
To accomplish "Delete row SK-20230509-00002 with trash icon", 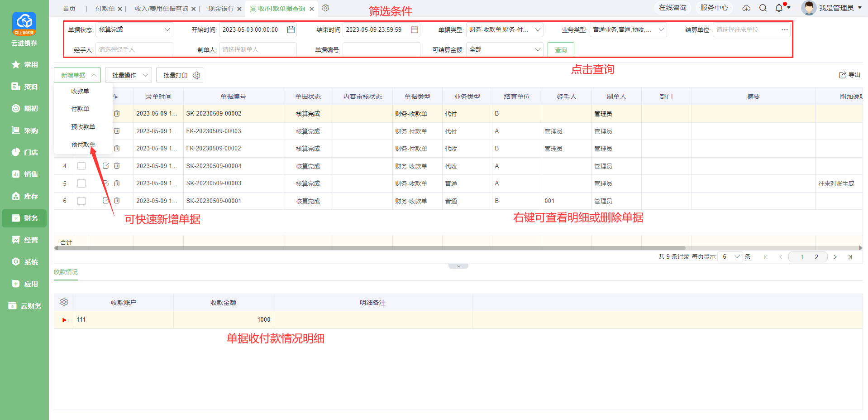I will [117, 113].
